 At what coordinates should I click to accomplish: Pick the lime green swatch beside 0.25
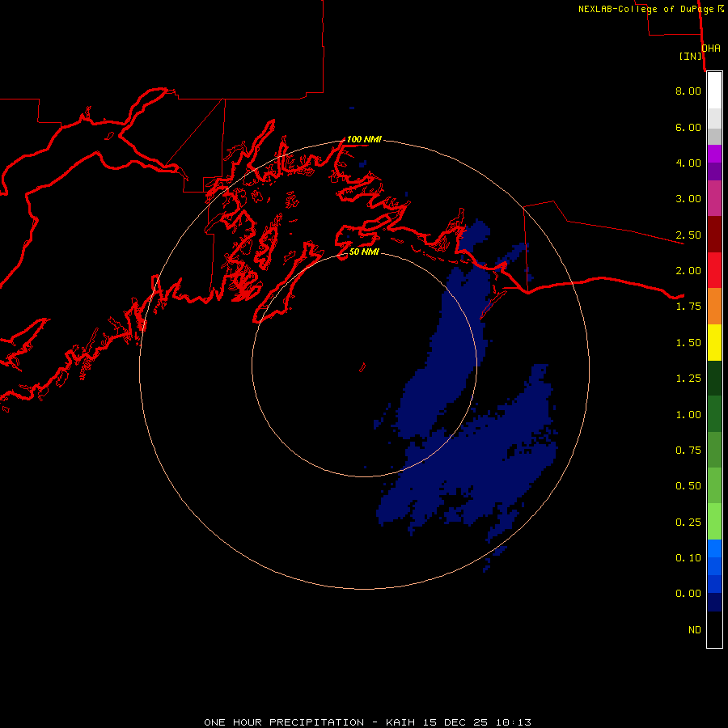click(x=714, y=522)
